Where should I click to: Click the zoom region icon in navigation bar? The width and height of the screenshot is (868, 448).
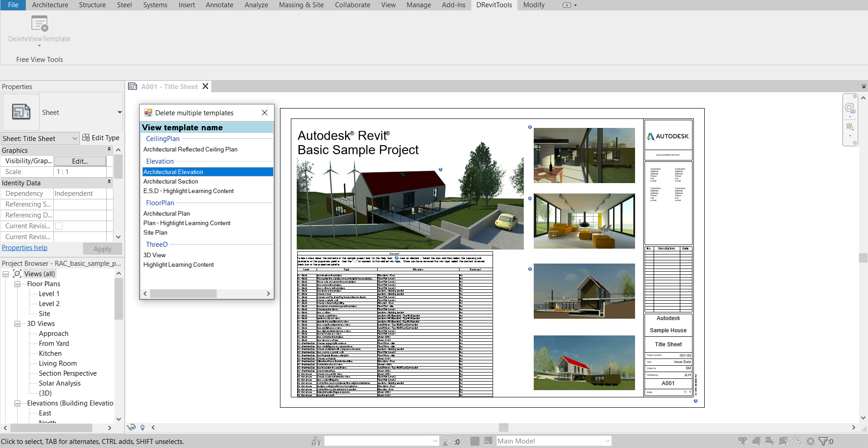tap(849, 127)
